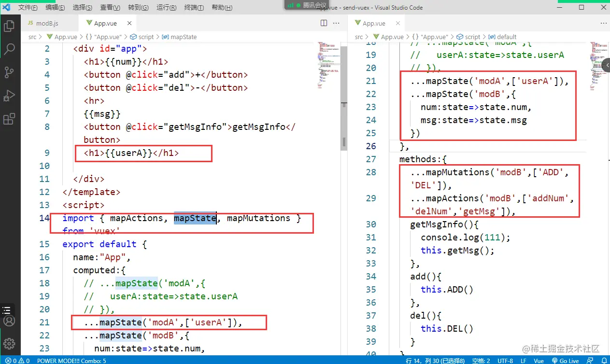Open the Explorer view in activity bar
Screen dimensions: 610x364
click(x=9, y=27)
